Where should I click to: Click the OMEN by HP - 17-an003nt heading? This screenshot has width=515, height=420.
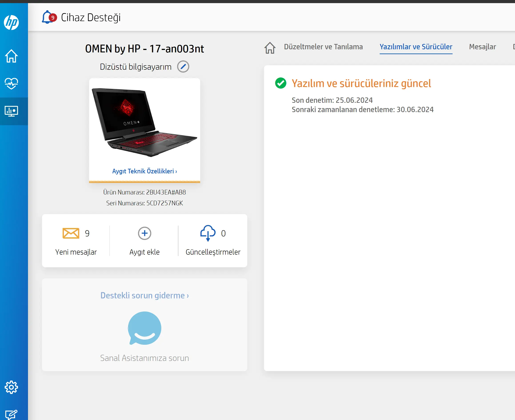pyautogui.click(x=145, y=49)
